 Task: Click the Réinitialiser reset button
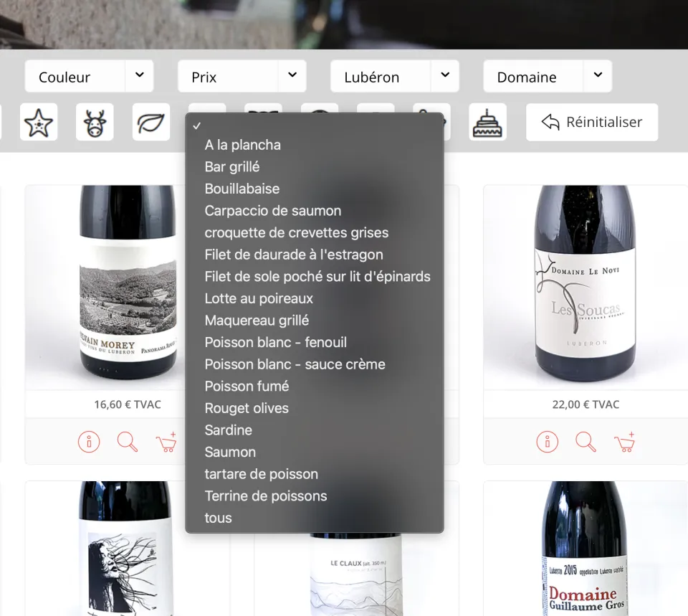coord(592,122)
